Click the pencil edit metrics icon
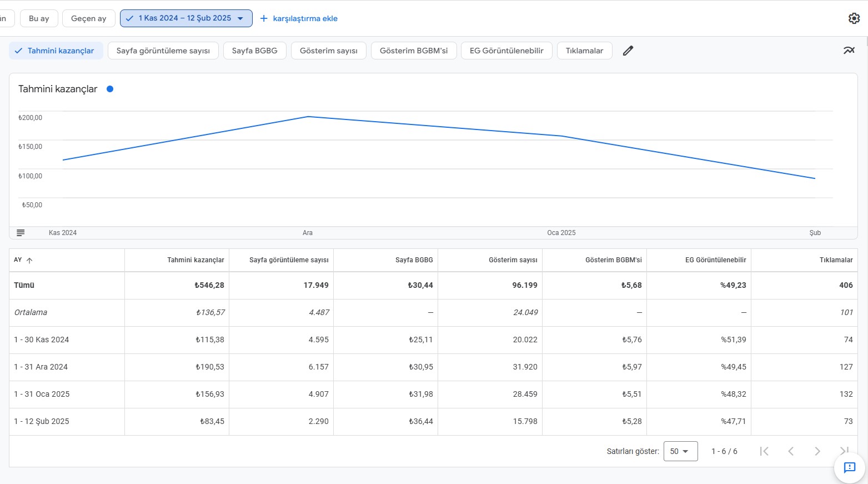Screen dimensions: 868x484 click(628, 51)
